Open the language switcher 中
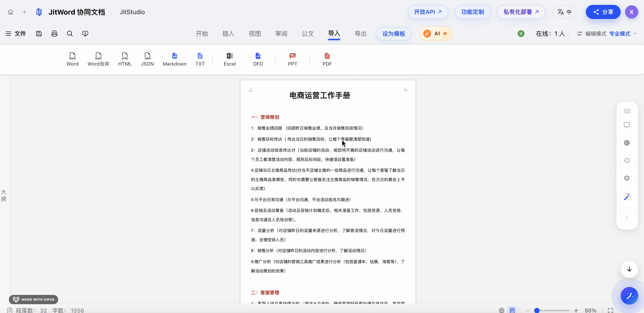The height and width of the screenshot is (313, 644). coord(564,12)
